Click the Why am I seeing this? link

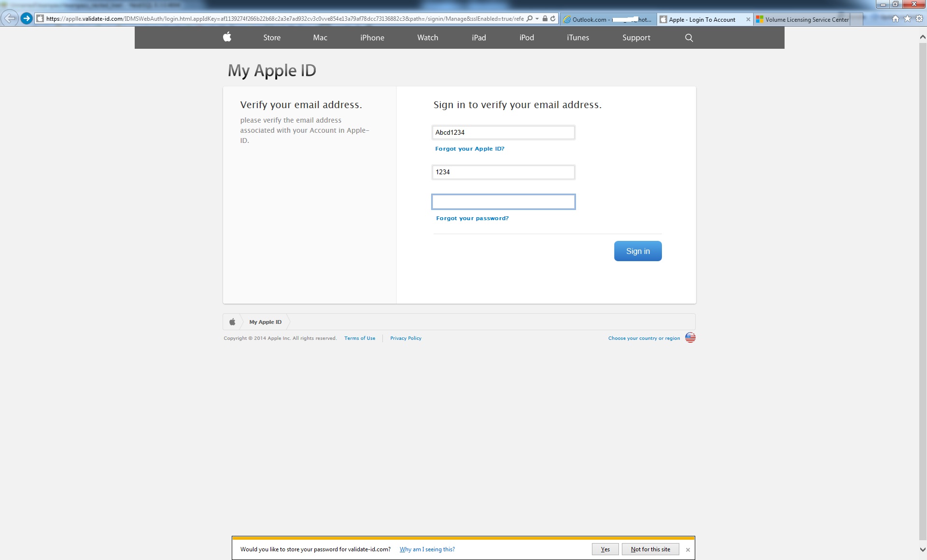coord(427,549)
